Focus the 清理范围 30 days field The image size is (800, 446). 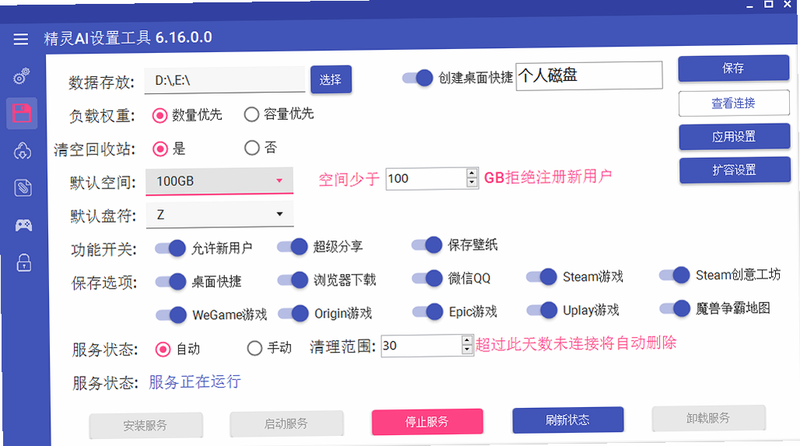421,345
